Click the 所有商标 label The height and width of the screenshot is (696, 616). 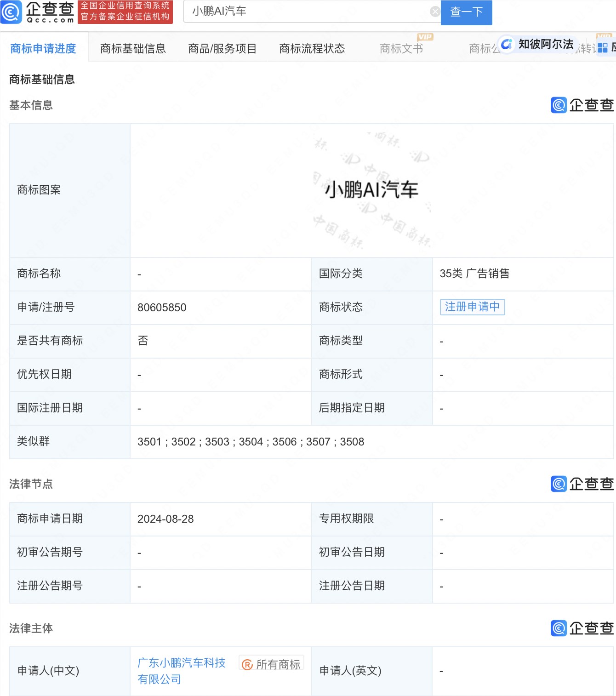pyautogui.click(x=278, y=663)
